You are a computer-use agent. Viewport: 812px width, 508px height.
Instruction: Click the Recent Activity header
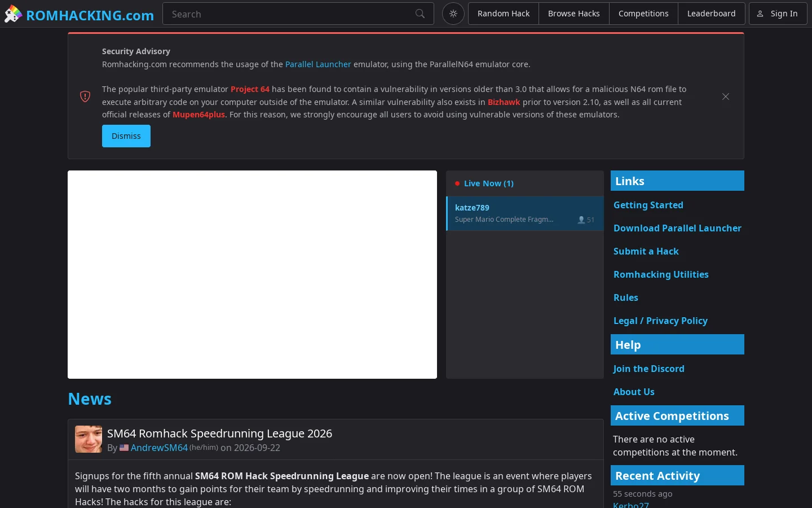click(x=677, y=475)
